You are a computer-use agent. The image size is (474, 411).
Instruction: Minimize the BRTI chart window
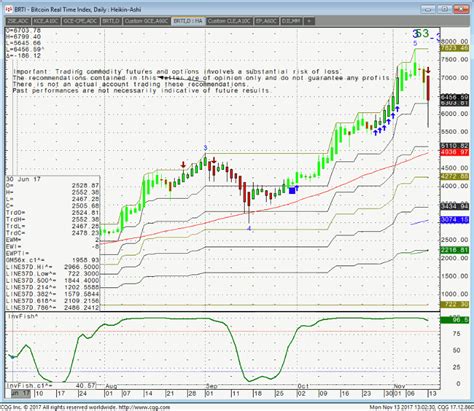point(428,9)
